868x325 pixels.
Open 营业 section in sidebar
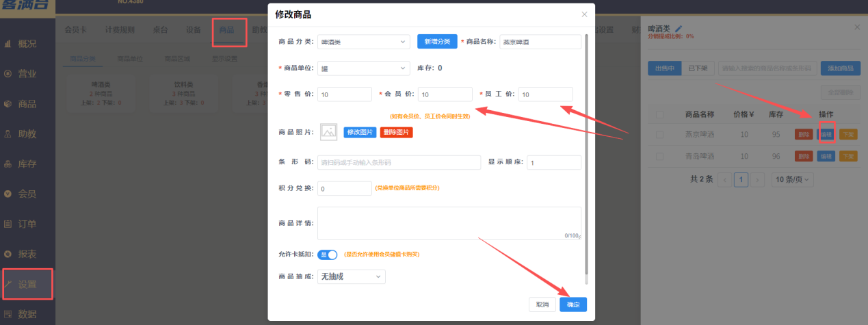(27, 73)
